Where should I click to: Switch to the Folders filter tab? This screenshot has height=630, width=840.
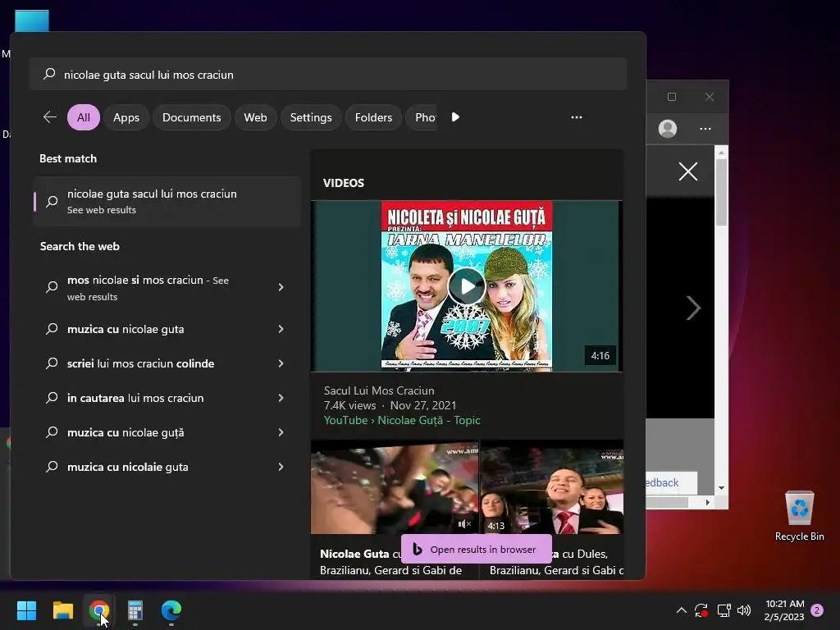(x=373, y=117)
